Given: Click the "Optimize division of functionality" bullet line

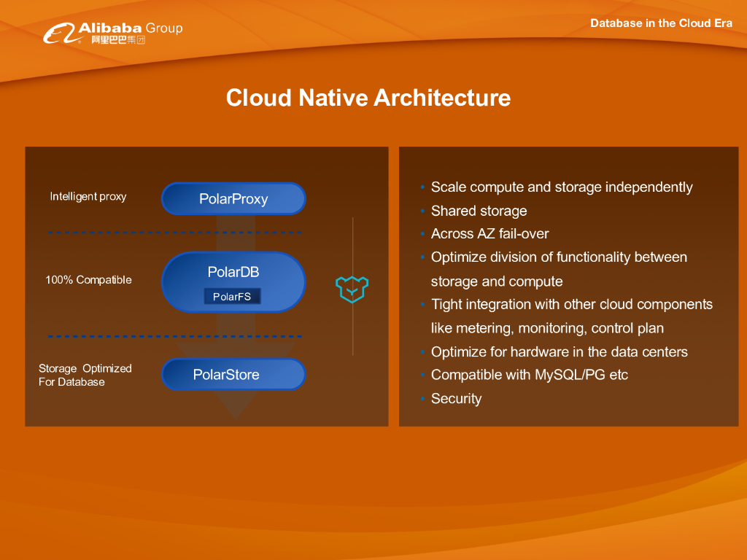Looking at the screenshot, I should pos(559,257).
